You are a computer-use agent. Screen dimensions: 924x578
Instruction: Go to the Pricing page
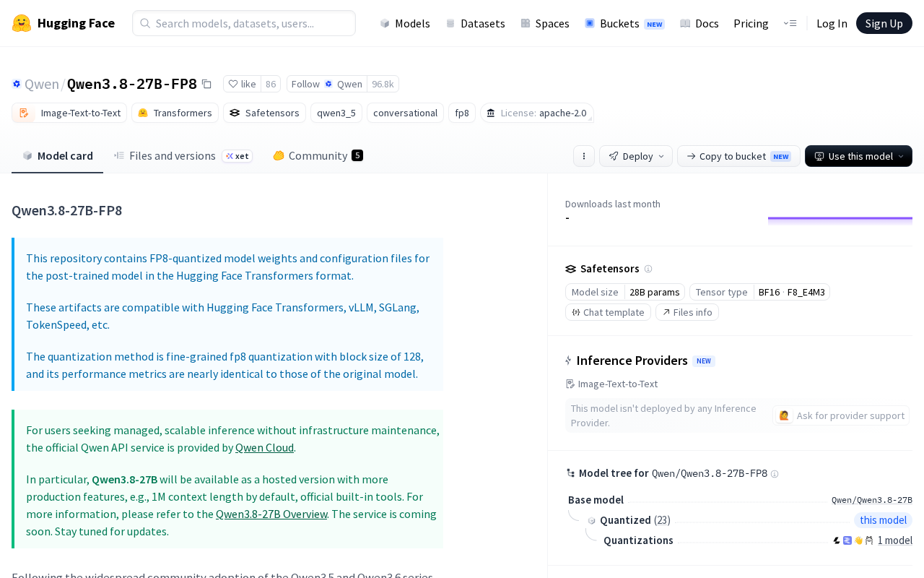751,23
